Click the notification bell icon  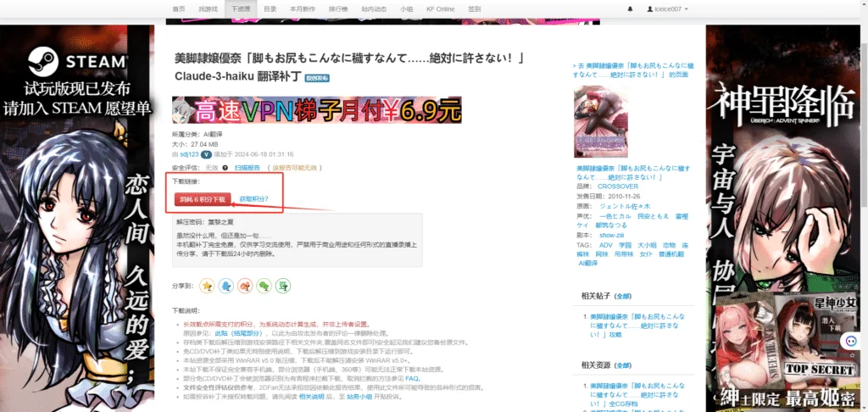pyautogui.click(x=630, y=8)
